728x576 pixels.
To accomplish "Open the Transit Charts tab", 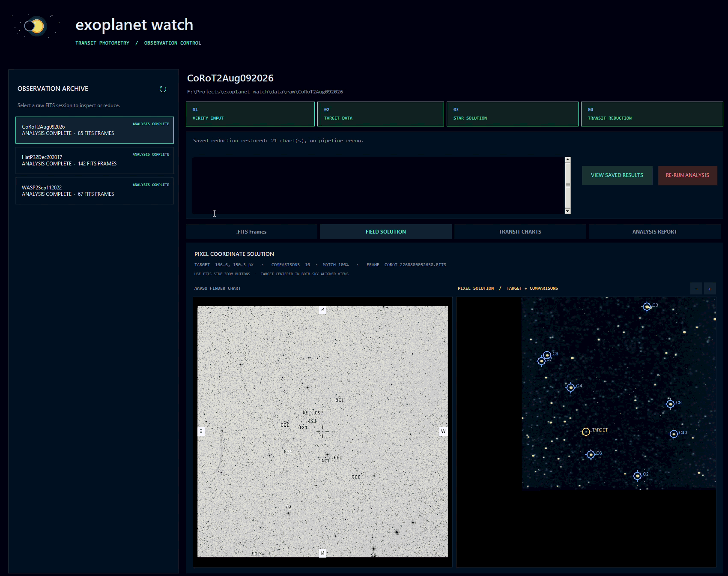I will pyautogui.click(x=520, y=232).
